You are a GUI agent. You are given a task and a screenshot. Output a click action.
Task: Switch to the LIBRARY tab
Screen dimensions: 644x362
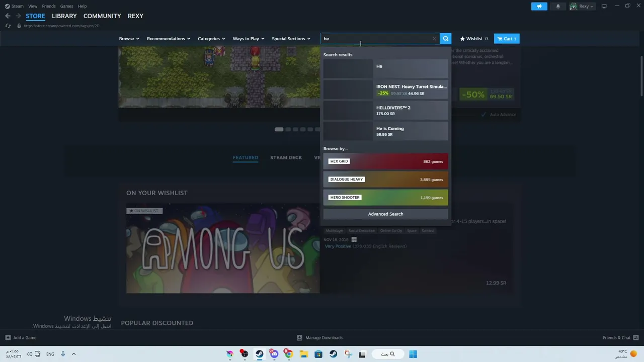64,16
